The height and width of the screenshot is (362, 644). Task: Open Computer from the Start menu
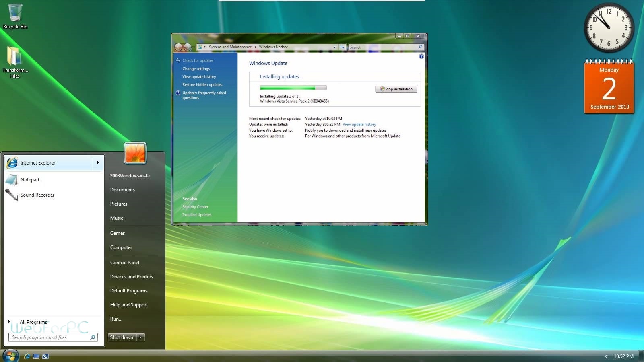pos(121,247)
